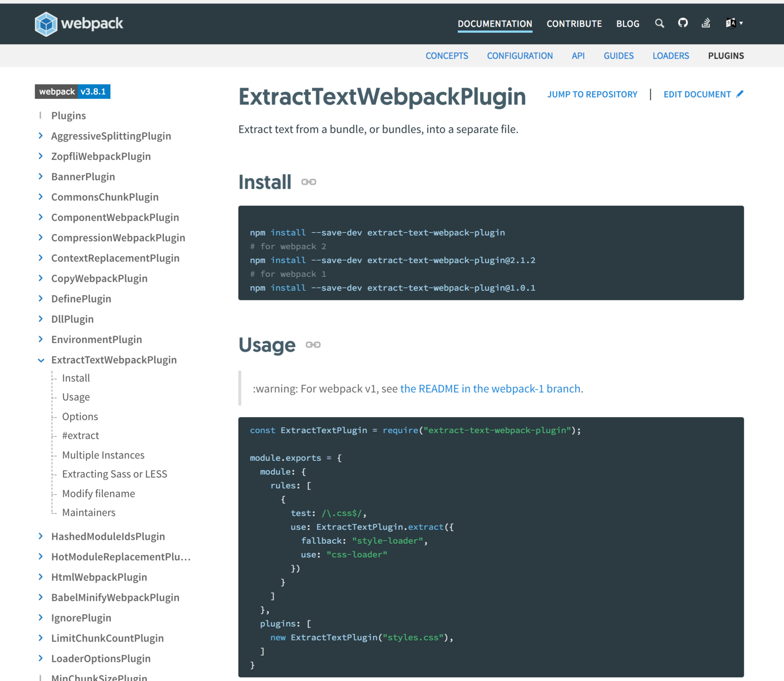Expand CommonsChunkPlugin chevron
The image size is (784, 681).
coord(41,197)
